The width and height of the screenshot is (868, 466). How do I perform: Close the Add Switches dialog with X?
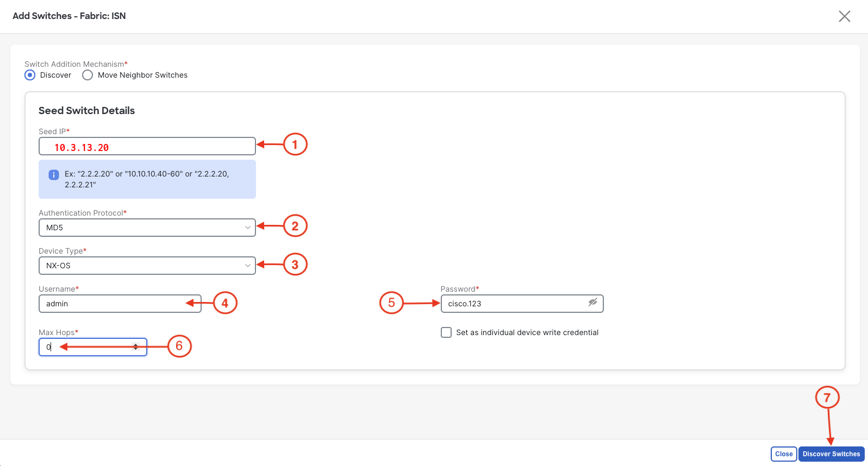(x=844, y=16)
